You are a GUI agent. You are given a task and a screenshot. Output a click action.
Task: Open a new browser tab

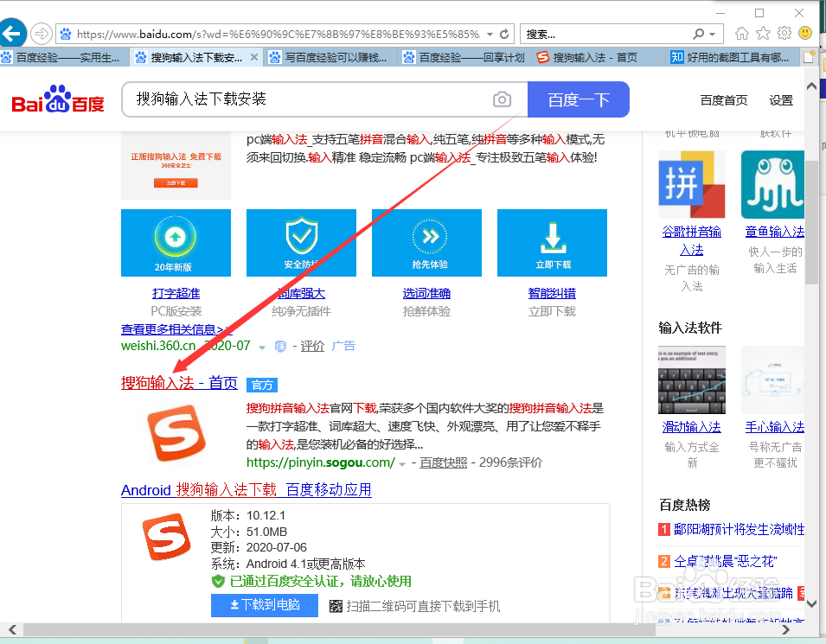point(809,57)
